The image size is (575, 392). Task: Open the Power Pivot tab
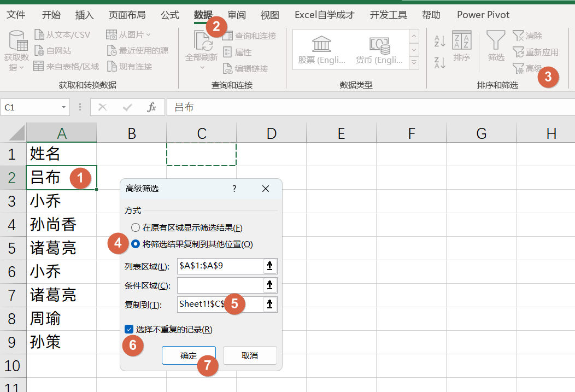pyautogui.click(x=483, y=15)
